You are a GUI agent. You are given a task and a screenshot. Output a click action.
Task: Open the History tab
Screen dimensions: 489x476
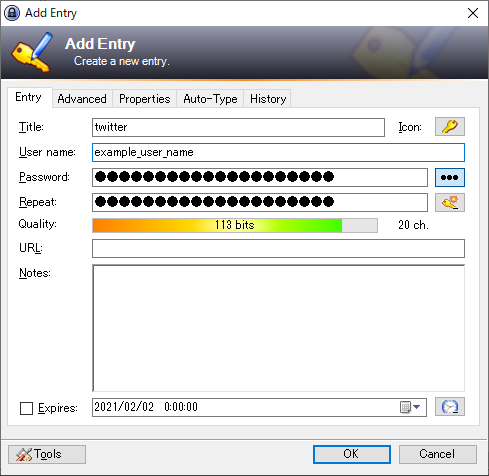tap(268, 99)
